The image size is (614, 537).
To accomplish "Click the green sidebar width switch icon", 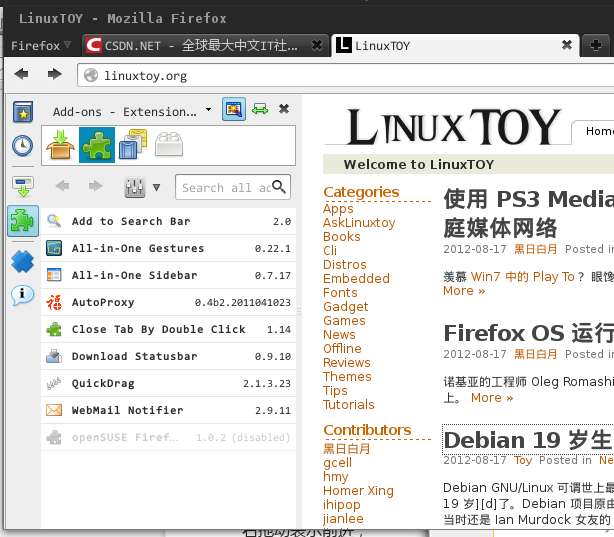I will click(x=260, y=109).
